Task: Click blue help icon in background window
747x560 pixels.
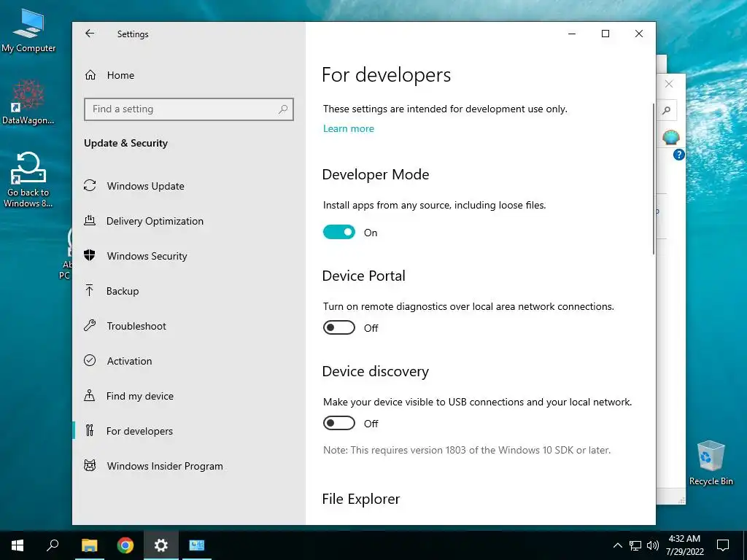Action: (x=679, y=155)
